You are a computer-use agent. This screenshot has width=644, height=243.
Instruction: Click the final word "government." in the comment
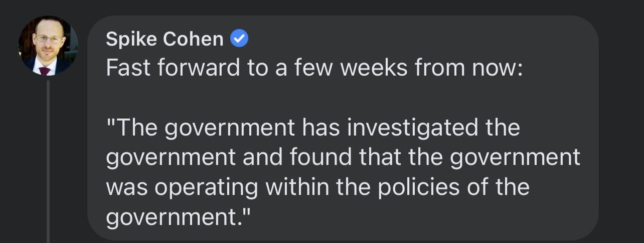pos(178,217)
